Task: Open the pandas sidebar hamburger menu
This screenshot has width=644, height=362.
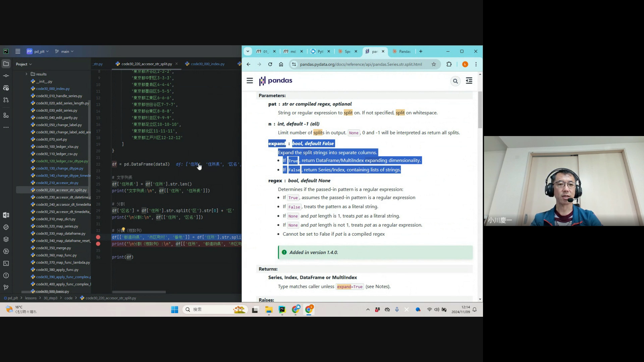Action: (250, 81)
